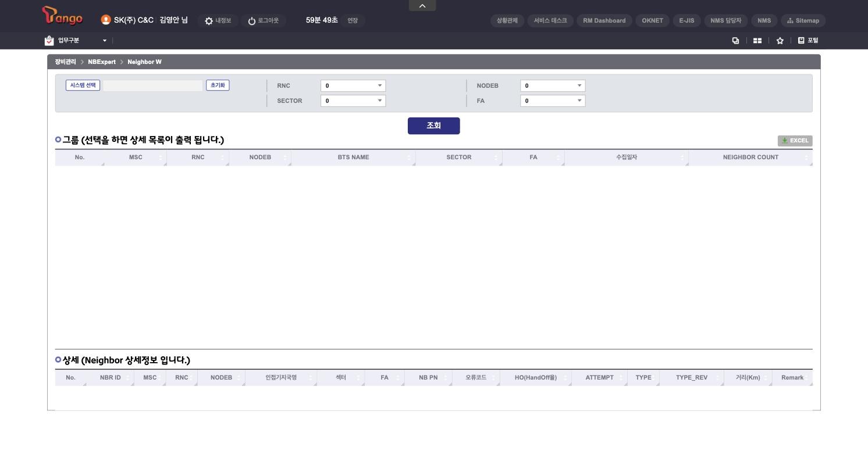Open the NMS 담당자 menu
868x472 pixels.
[x=726, y=21]
